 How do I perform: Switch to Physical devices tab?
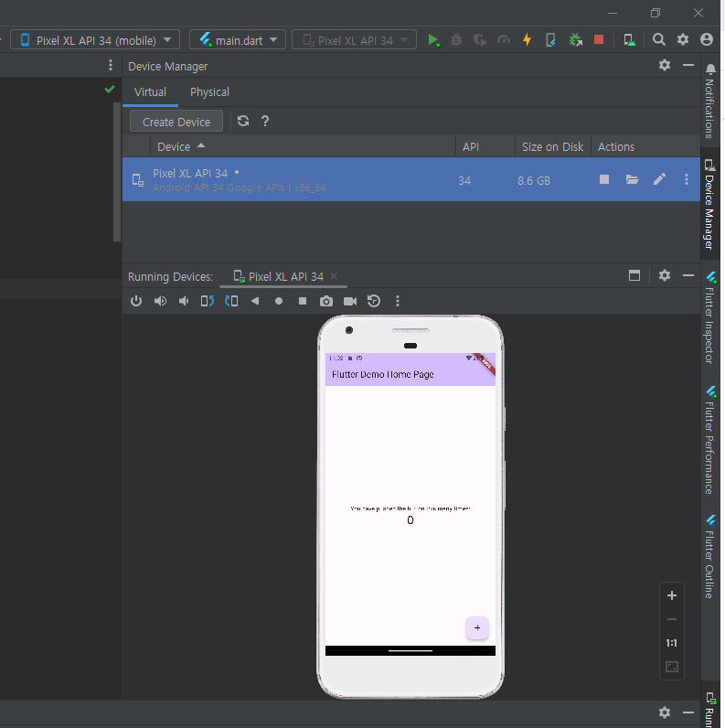pyautogui.click(x=209, y=92)
